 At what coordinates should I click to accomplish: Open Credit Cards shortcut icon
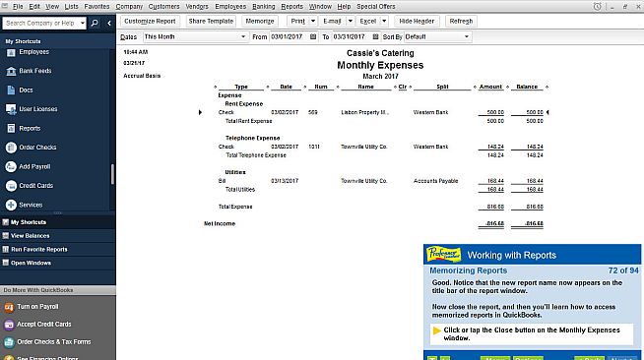click(11, 186)
